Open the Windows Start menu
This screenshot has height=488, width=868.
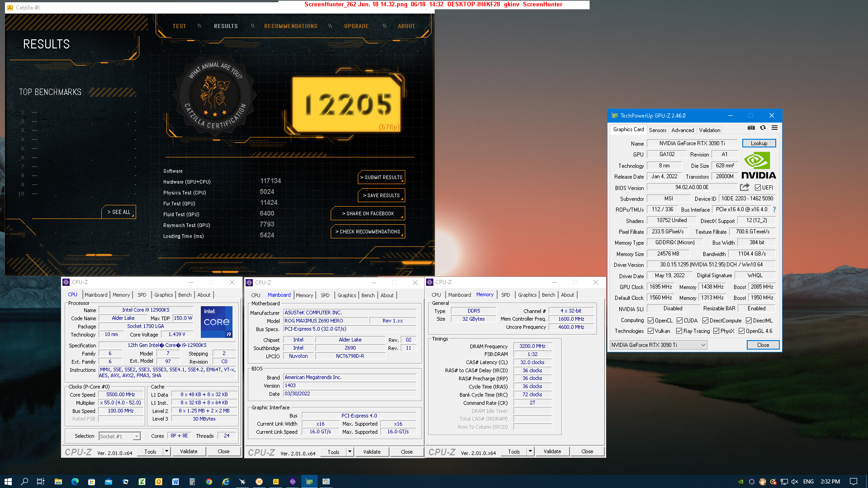(x=8, y=481)
